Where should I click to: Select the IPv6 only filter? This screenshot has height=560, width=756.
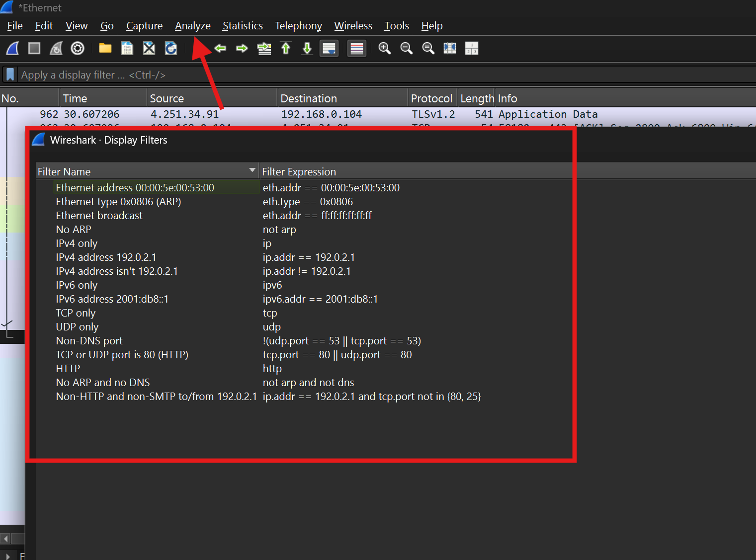(77, 285)
